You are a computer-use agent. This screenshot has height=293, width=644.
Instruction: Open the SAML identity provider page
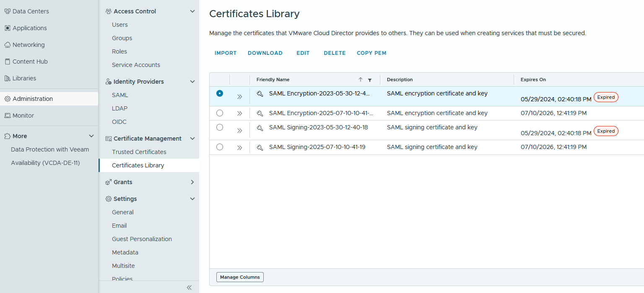coord(120,95)
